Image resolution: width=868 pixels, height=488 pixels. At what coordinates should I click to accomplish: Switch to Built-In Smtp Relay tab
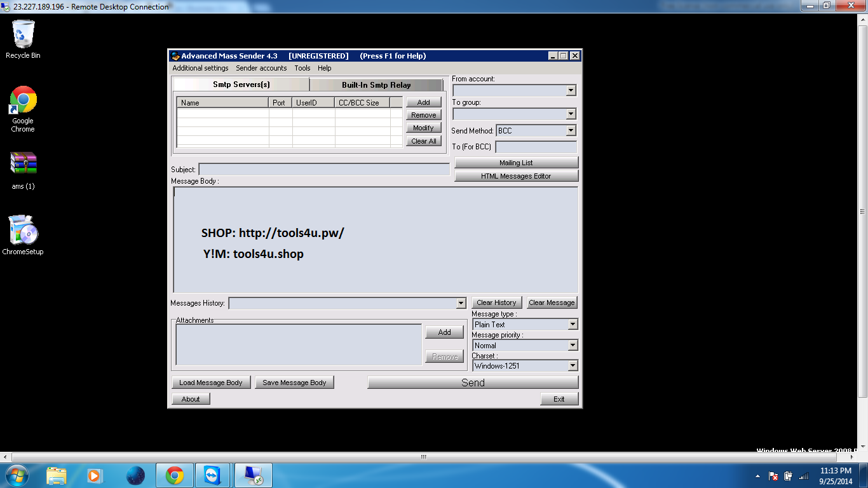click(x=376, y=85)
